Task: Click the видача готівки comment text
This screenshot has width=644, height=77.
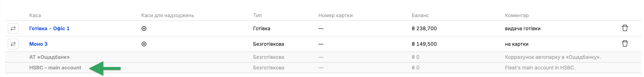Action: (x=522, y=28)
